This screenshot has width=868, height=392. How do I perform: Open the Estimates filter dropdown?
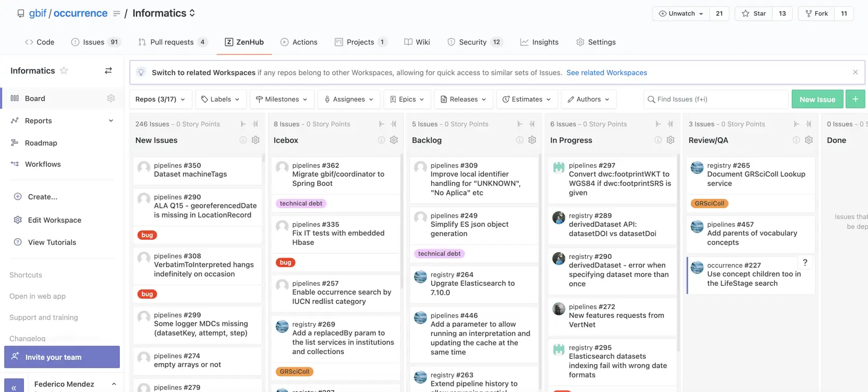(527, 99)
